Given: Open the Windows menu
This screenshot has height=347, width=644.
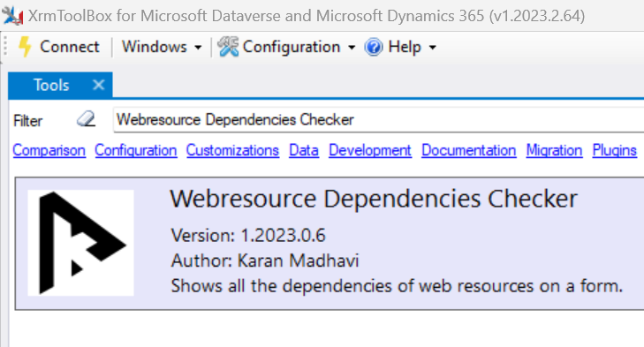Looking at the screenshot, I should point(154,47).
